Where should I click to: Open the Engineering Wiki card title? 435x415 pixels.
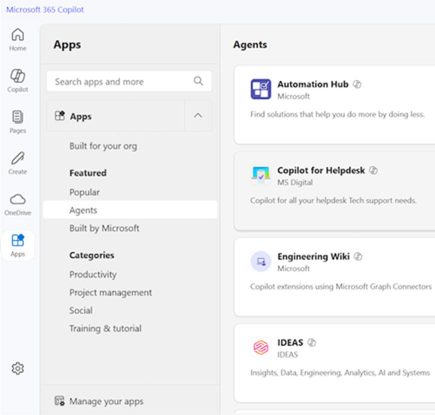[313, 256]
